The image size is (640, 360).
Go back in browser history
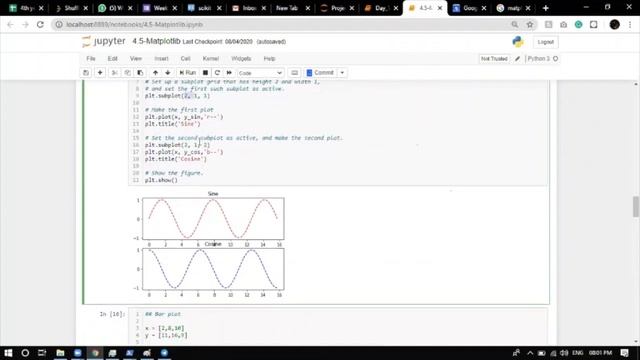[10, 25]
